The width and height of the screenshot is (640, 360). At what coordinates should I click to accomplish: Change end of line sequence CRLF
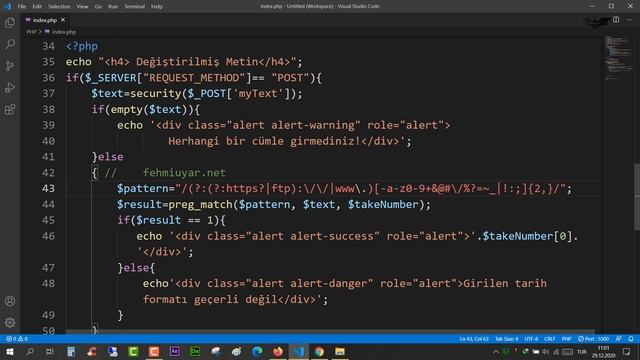[549, 339]
